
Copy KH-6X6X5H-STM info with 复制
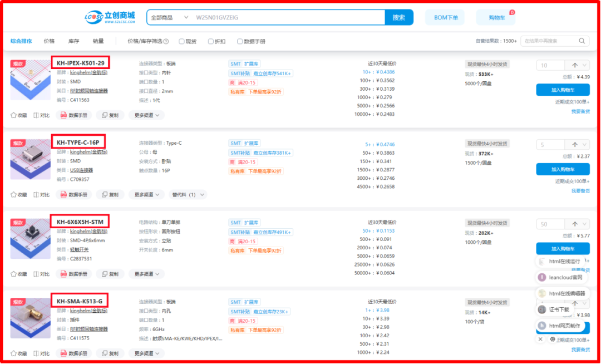click(110, 274)
